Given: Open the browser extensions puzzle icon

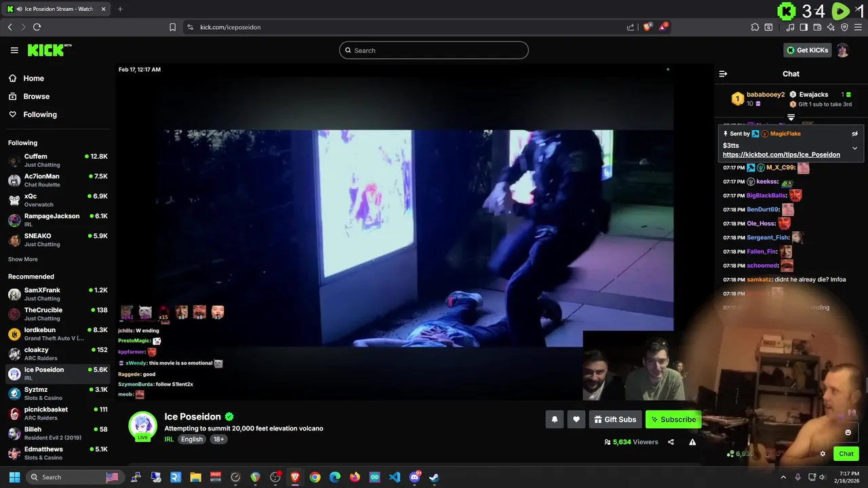Looking at the screenshot, I should pos(755,27).
